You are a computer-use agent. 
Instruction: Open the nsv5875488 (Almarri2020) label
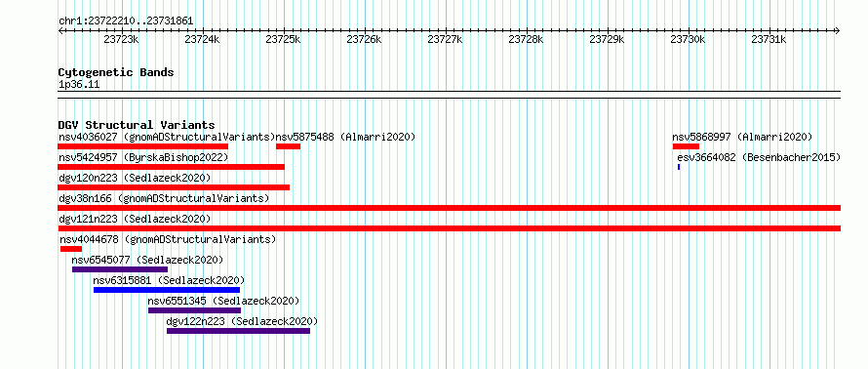pyautogui.click(x=345, y=137)
